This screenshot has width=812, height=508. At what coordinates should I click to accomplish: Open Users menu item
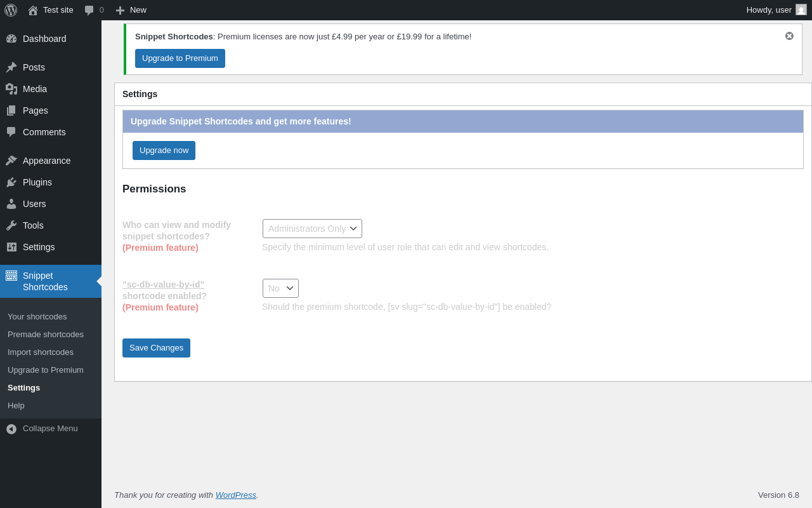(34, 204)
